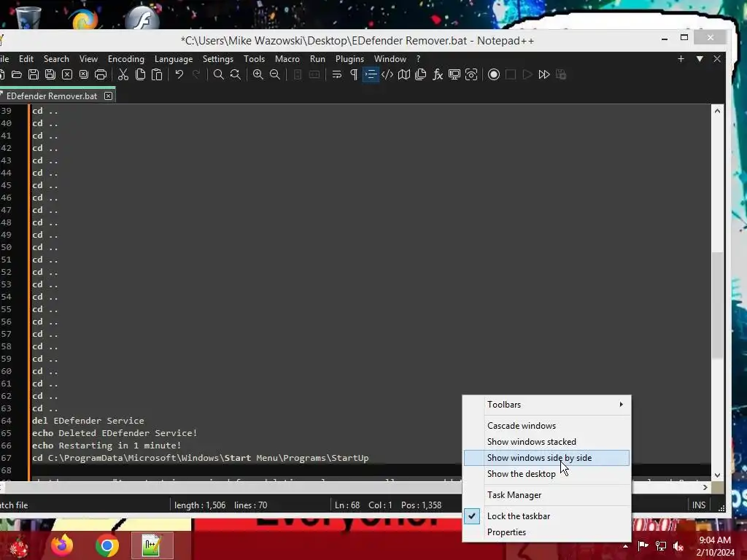Print the current document

101,75
